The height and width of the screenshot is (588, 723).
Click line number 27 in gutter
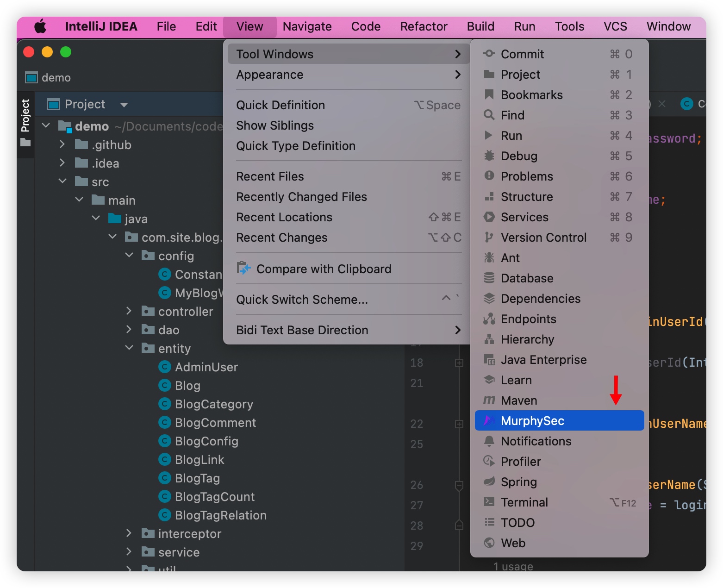[x=417, y=505]
